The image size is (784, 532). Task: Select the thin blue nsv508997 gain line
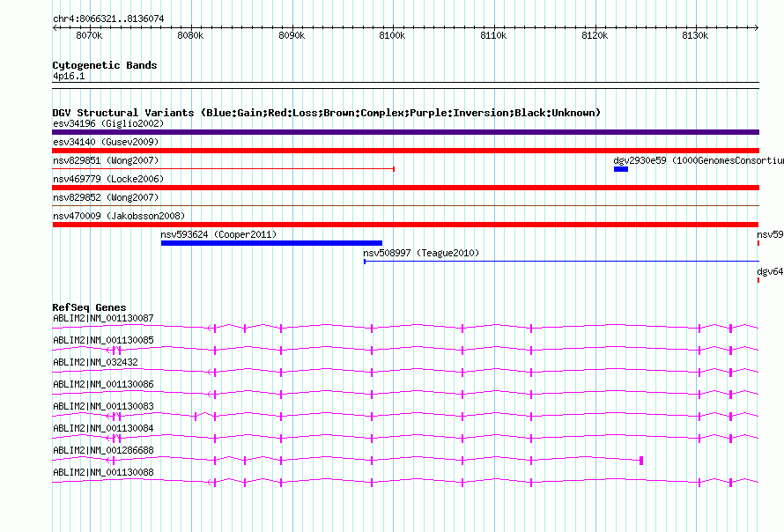point(561,261)
